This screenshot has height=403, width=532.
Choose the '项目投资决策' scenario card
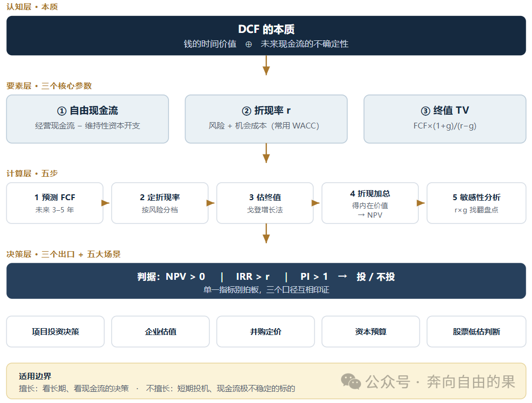coord(55,331)
